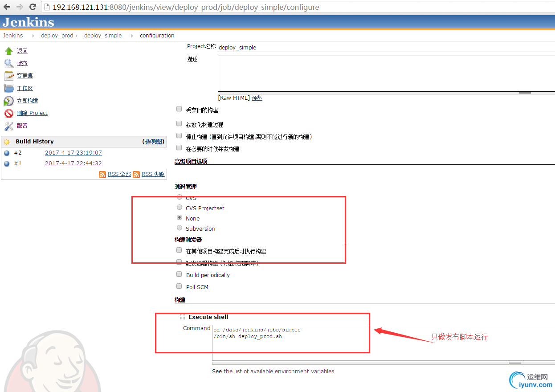Click the magnifier 状态 icon
This screenshot has width=555, height=392.
tap(8, 63)
